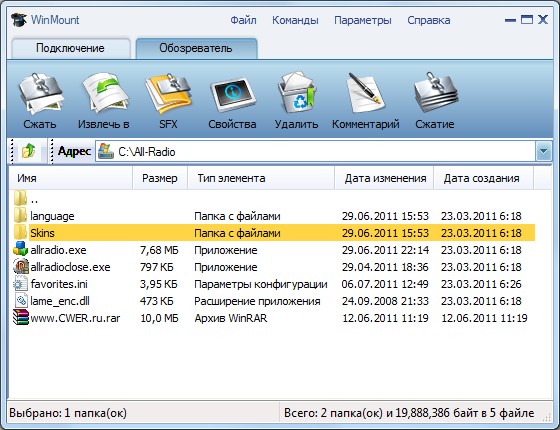
Task: Create an SFX archive via toolbar icon
Action: [168, 94]
